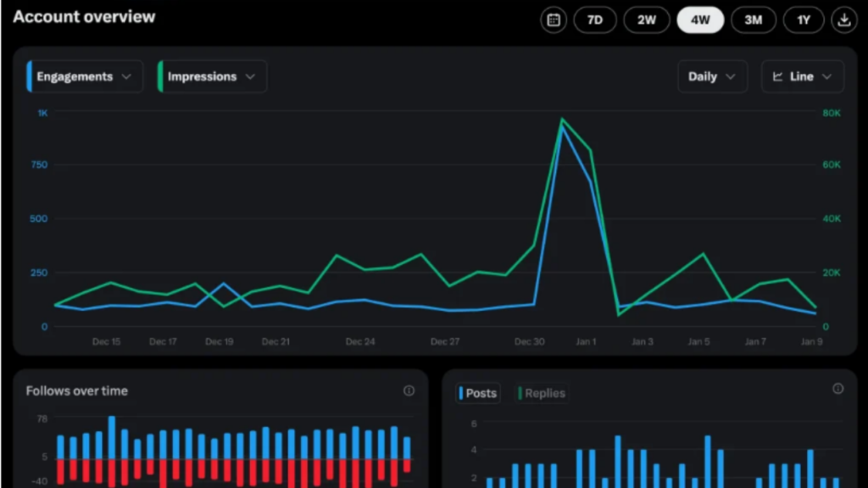The width and height of the screenshot is (868, 488).
Task: Expand the Daily interval dropdown
Action: (712, 76)
